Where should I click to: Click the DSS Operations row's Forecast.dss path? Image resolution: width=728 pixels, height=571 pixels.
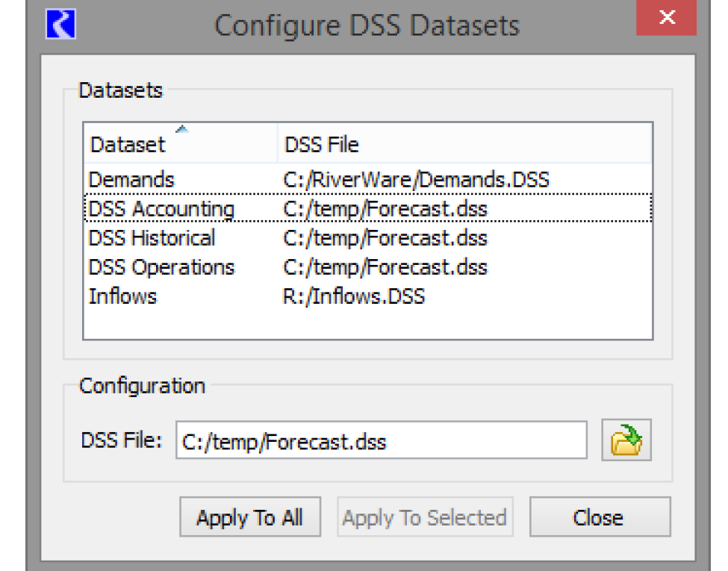pos(385,267)
